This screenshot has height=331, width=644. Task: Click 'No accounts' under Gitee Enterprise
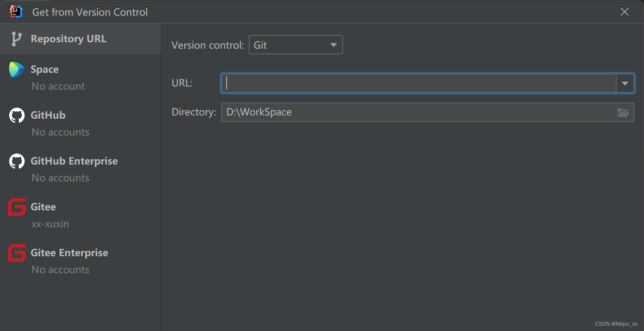(60, 270)
